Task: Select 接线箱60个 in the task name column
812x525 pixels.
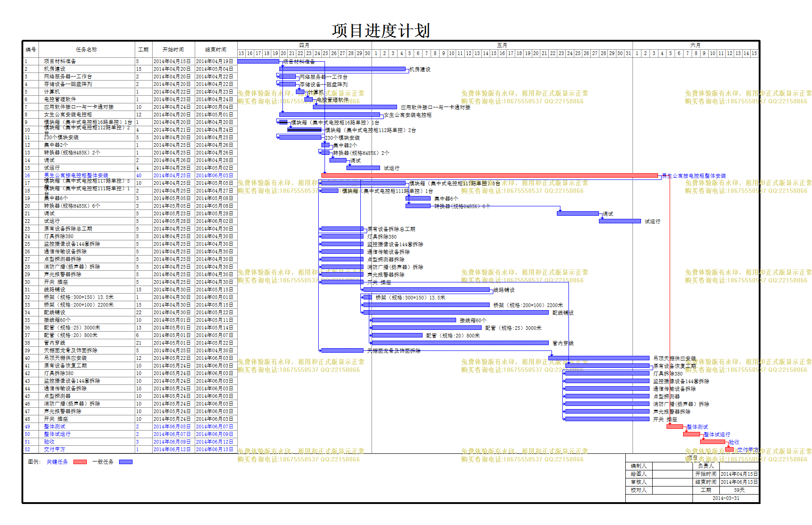Action: point(57,320)
